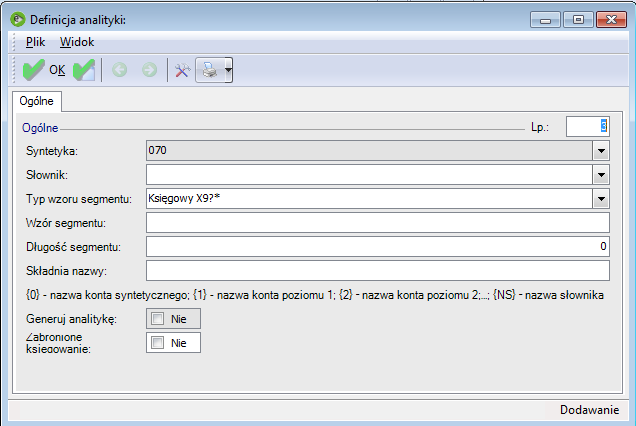Click the OK green checkmark button

click(44, 70)
